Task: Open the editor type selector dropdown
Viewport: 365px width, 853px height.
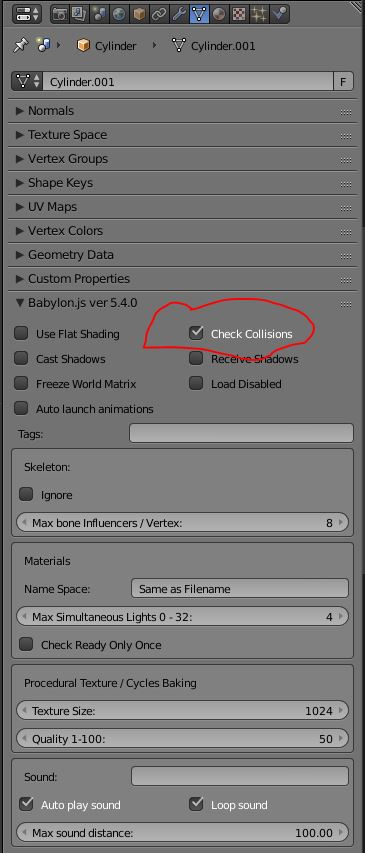Action: 26,14
